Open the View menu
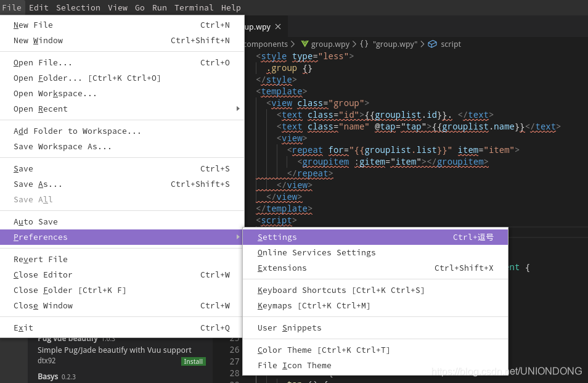 tap(118, 7)
